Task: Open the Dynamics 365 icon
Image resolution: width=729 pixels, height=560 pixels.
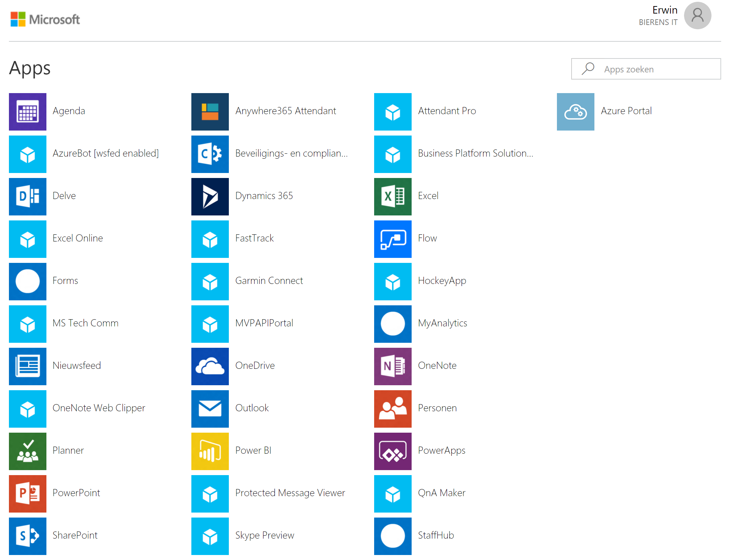Action: click(x=210, y=197)
